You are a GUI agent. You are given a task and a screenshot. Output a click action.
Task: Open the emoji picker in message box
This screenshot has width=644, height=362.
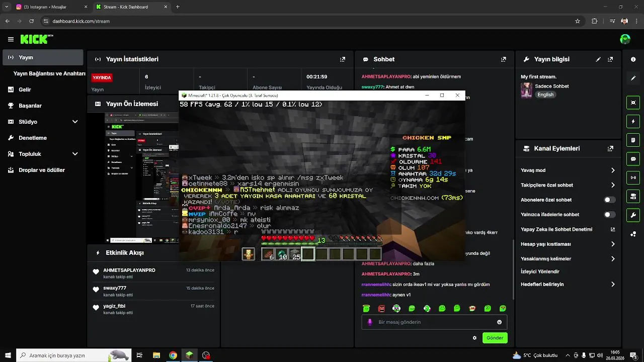click(x=499, y=322)
